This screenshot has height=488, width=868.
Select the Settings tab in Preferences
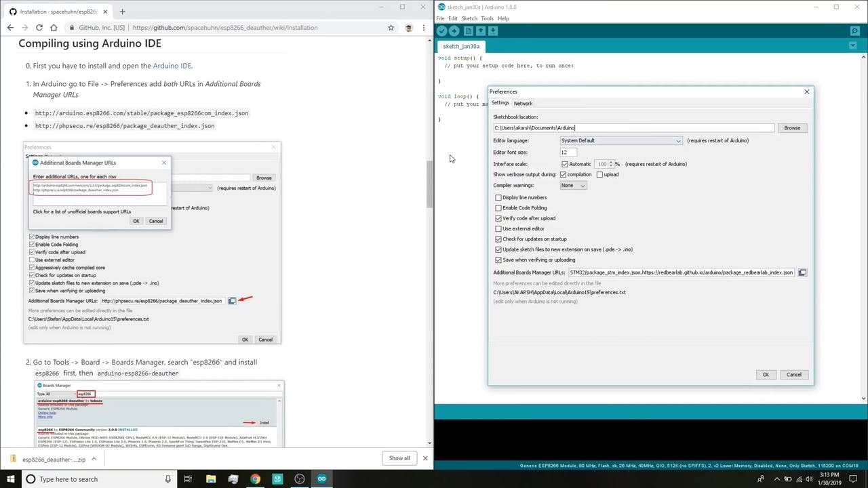tap(500, 103)
